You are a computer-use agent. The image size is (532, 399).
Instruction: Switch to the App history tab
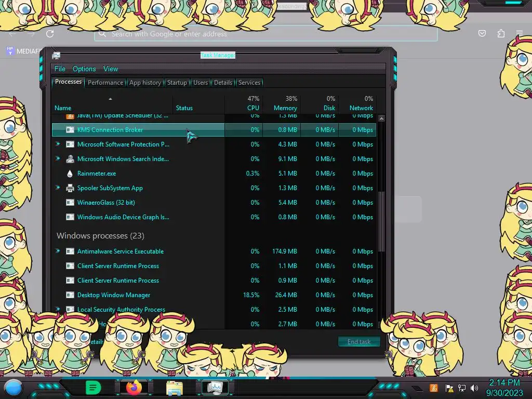pyautogui.click(x=145, y=83)
